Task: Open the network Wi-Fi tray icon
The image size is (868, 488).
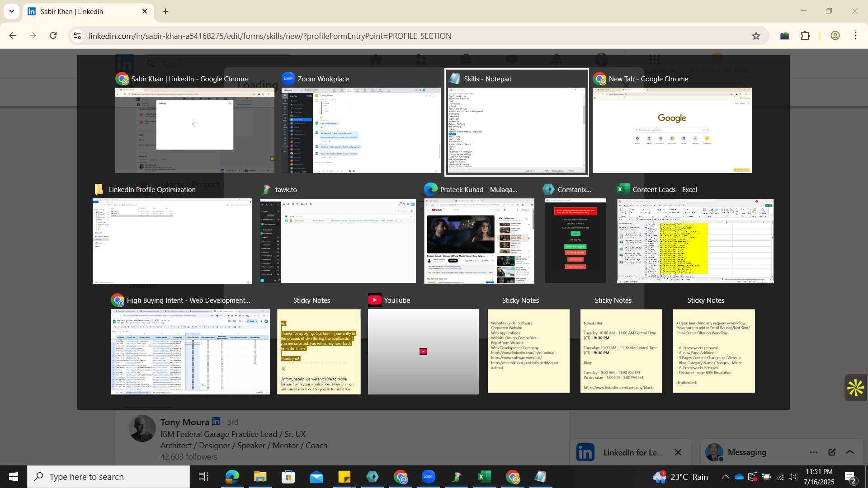Action: (780, 477)
